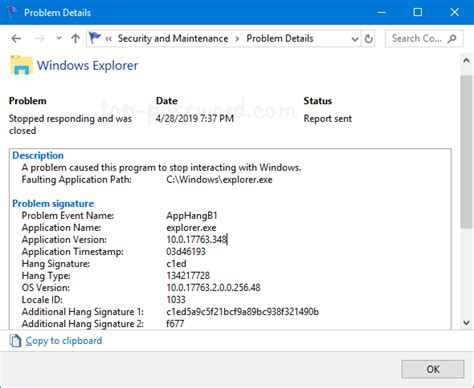Click hang type value 134217728

[188, 276]
